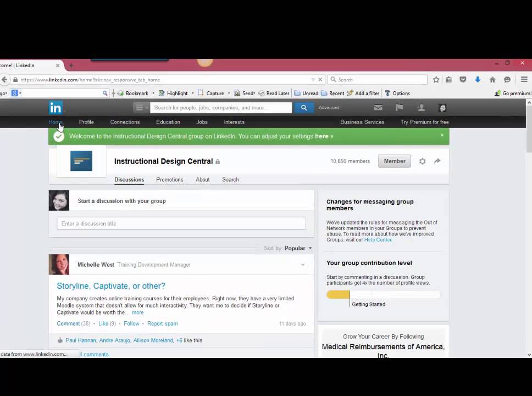
Task: Click the Firefox home icon
Action: [492, 79]
